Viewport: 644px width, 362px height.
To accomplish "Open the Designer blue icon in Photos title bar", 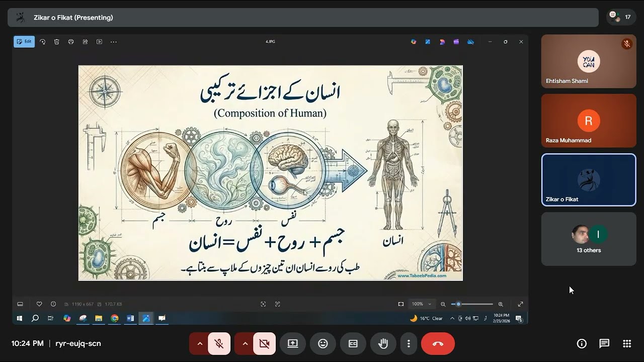I will click(428, 42).
